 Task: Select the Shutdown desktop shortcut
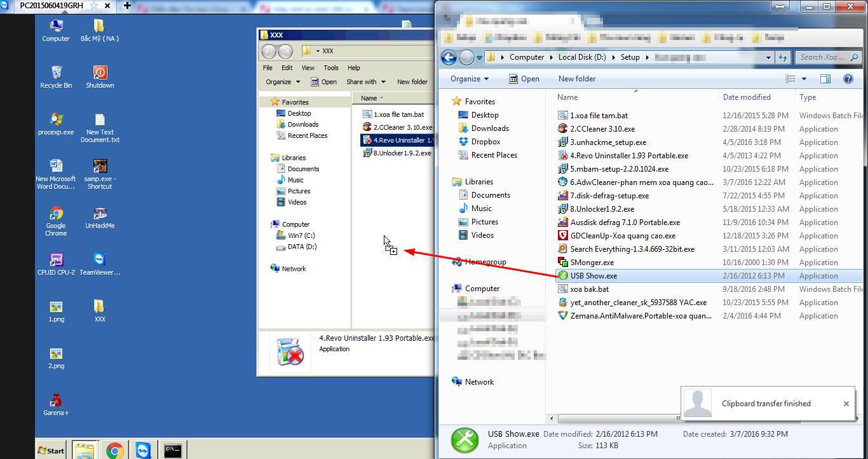pyautogui.click(x=100, y=76)
